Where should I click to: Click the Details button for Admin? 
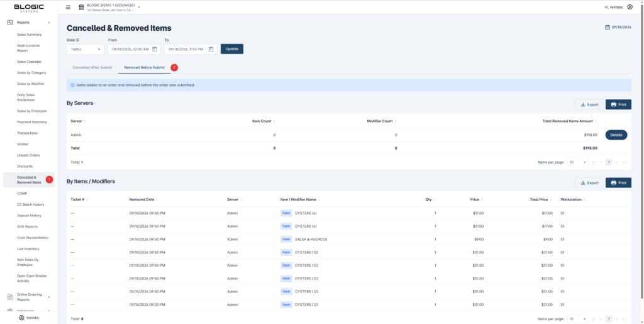pos(616,135)
